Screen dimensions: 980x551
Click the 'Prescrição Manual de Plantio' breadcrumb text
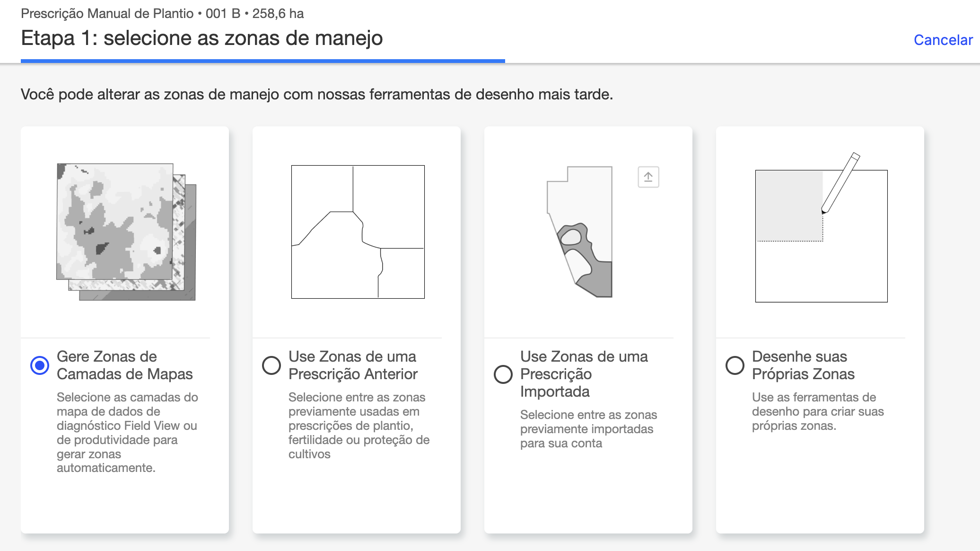pyautogui.click(x=107, y=14)
